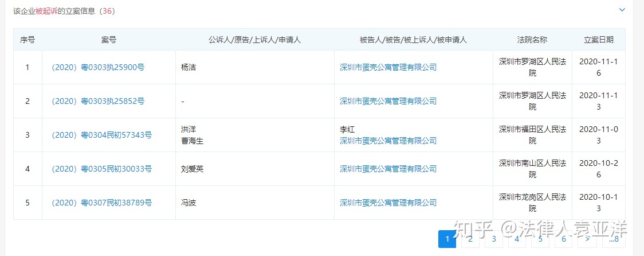The height and width of the screenshot is (256, 644).
Task: Open 深圳市蛋壳公寓管理有限公司 link in row 2
Action: [x=388, y=101]
